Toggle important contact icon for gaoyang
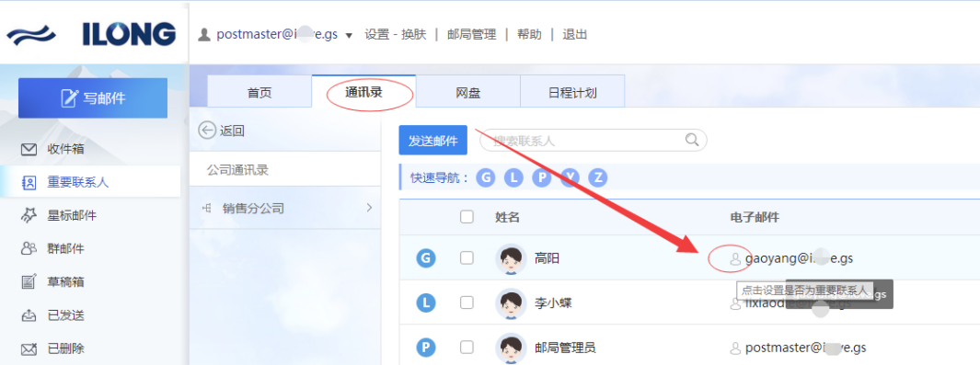Screen dimensions: 980x365 pos(735,258)
